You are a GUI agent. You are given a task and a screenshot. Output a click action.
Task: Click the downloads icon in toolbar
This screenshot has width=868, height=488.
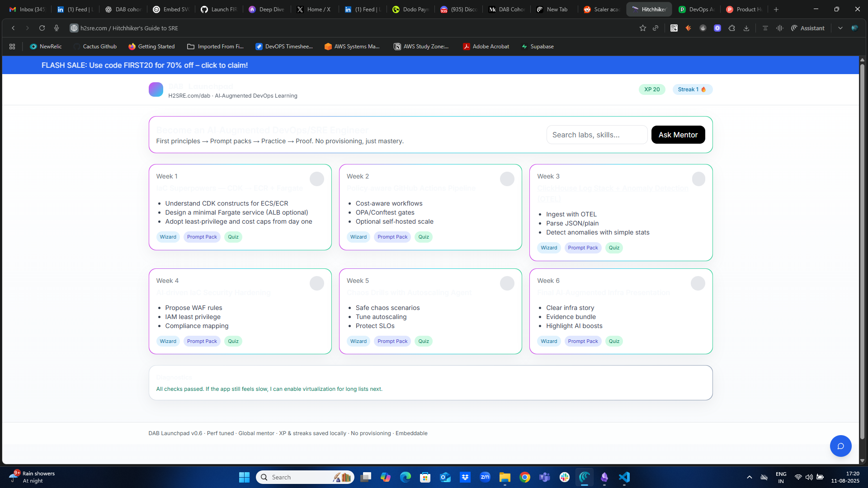click(746, 28)
